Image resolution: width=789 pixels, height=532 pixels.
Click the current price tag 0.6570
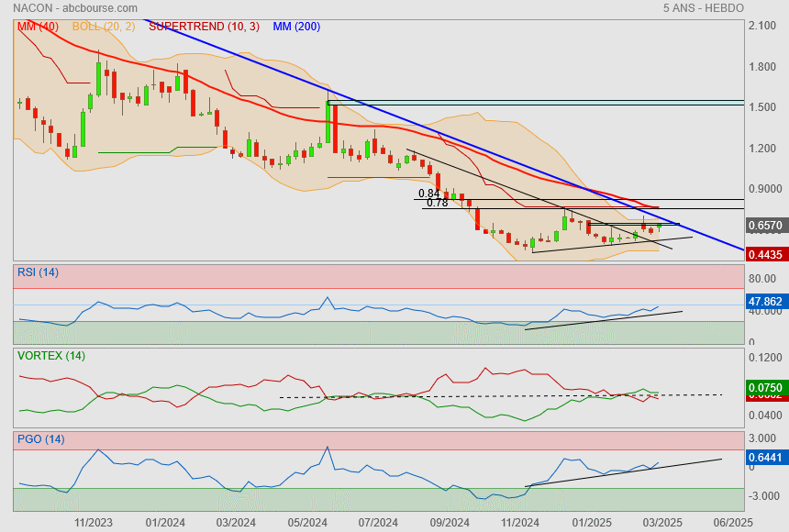point(765,226)
